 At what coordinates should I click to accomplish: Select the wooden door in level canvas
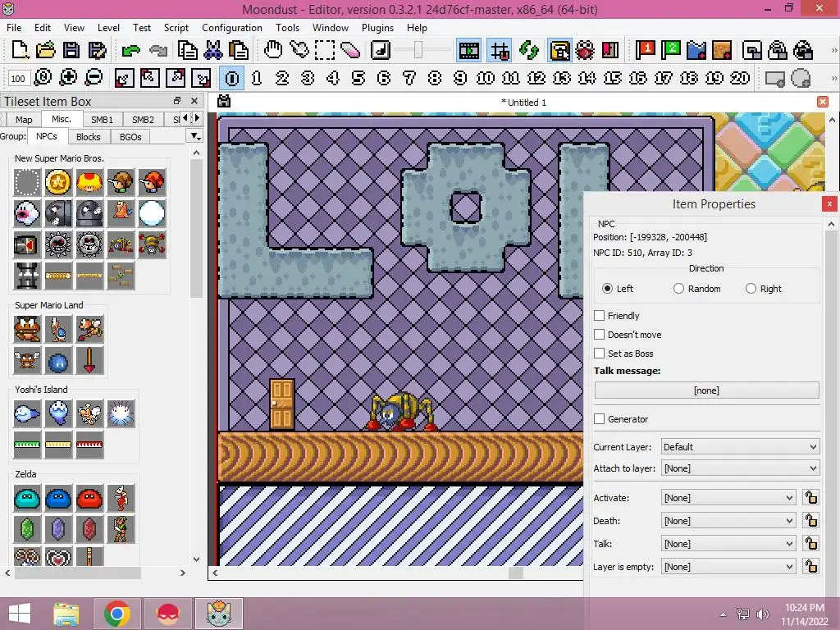click(282, 404)
